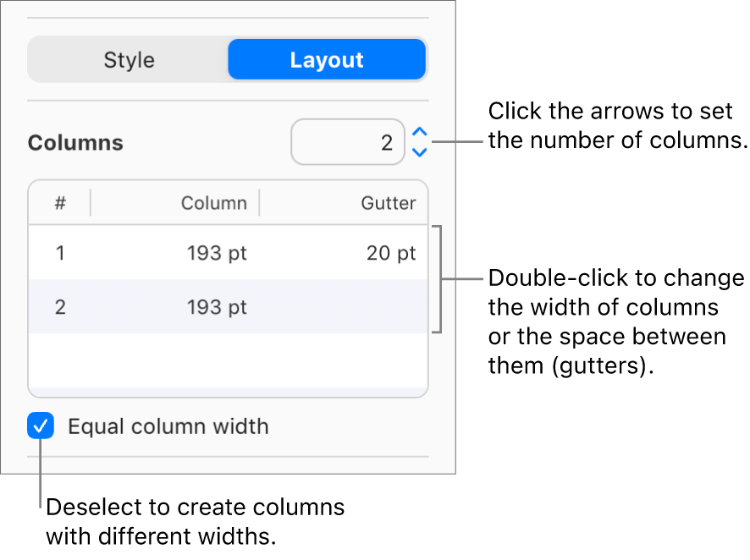Select the Layout tab
This screenshot has height=560, width=750.
point(327,59)
